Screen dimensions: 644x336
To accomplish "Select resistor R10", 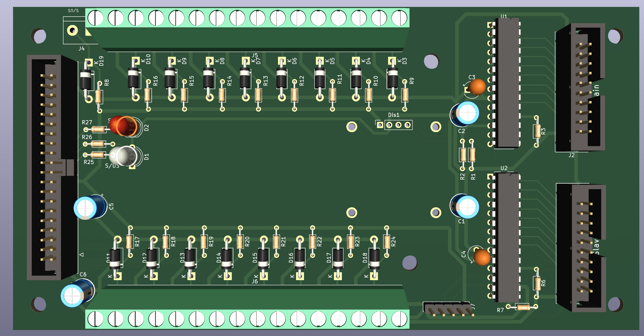I will [369, 95].
